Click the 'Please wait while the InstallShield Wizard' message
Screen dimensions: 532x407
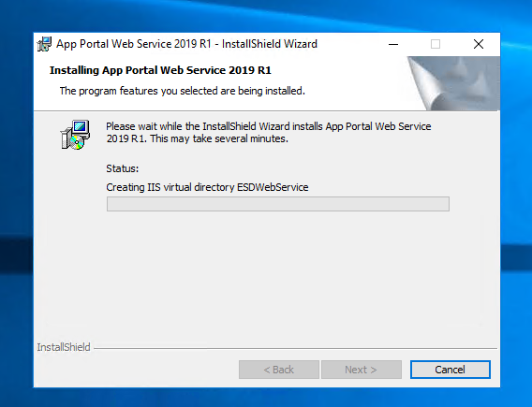[269, 133]
